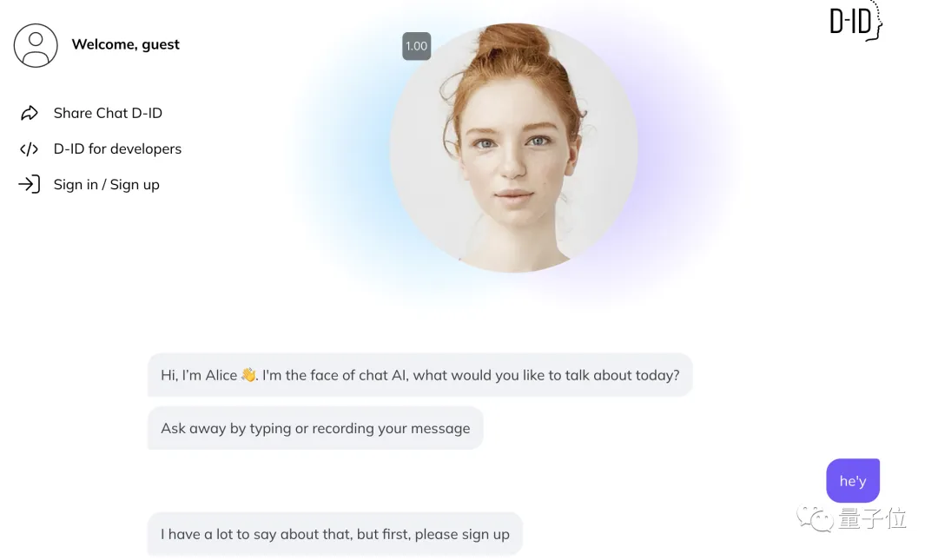Select the "Ask away by typing" message
The height and width of the screenshot is (560, 938).
pos(315,428)
